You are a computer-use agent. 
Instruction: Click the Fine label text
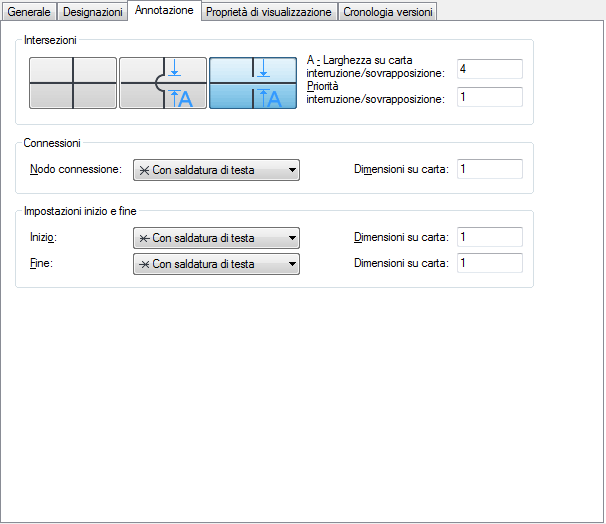click(42, 264)
